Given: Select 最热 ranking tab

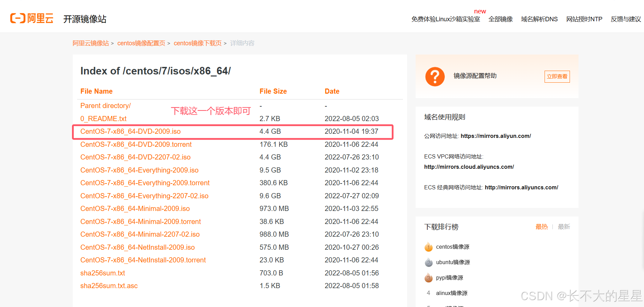Looking at the screenshot, I should tap(541, 227).
